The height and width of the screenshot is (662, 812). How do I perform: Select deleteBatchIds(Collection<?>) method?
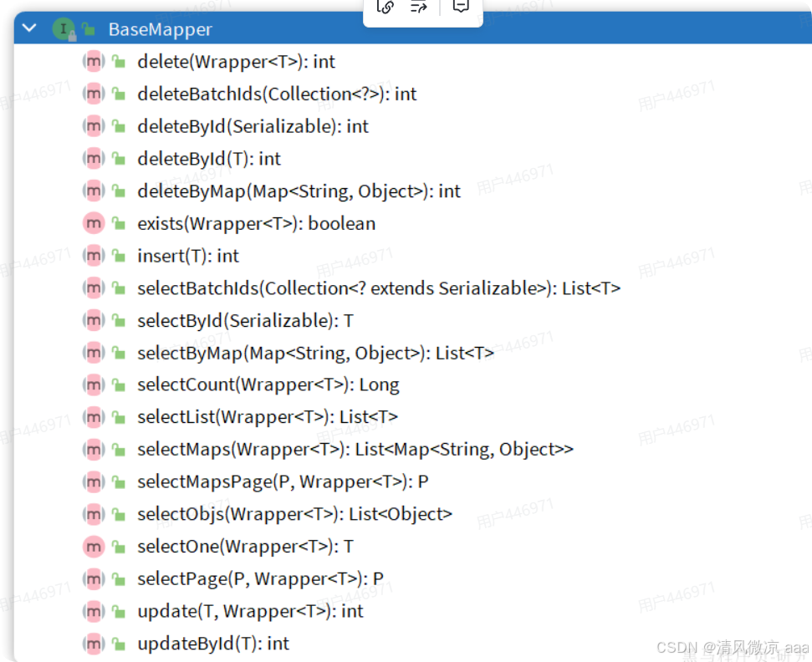(277, 94)
